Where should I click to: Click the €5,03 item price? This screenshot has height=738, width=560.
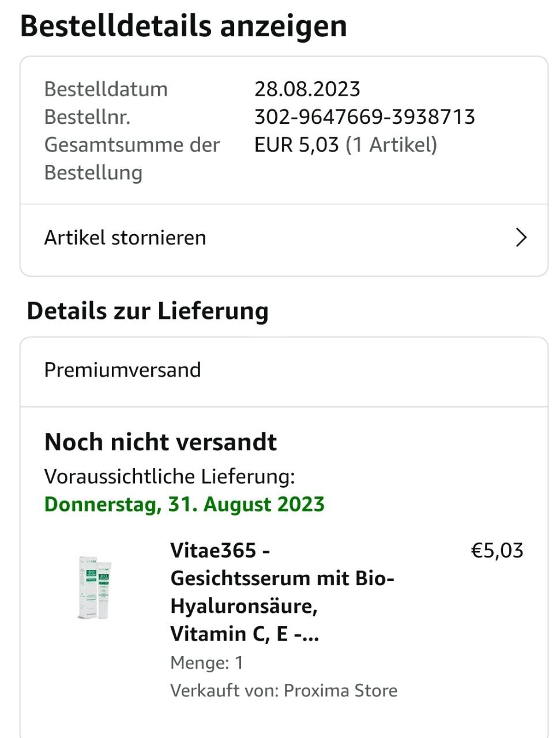(497, 551)
